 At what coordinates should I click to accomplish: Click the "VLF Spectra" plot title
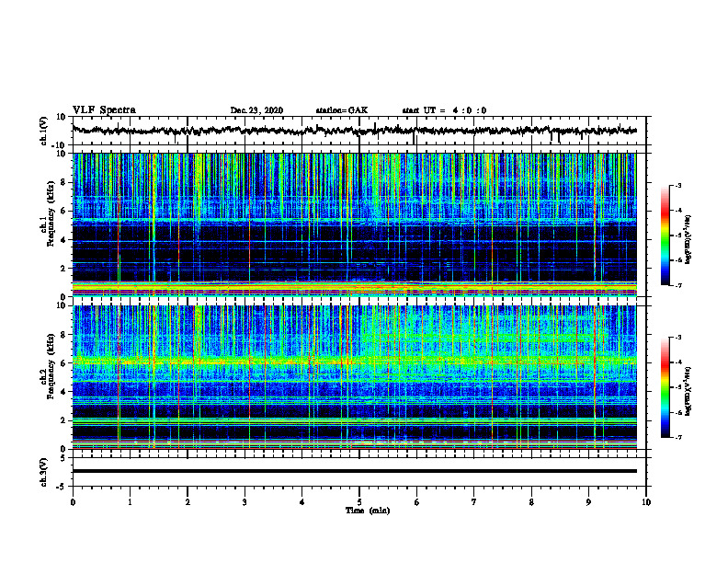[x=104, y=110]
